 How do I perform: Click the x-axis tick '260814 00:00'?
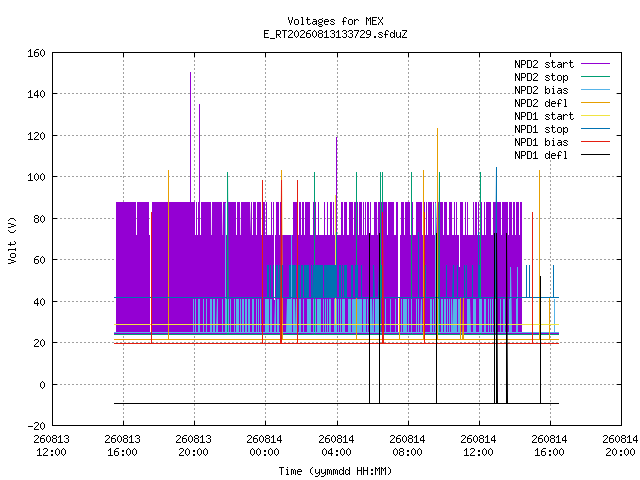click(264, 446)
